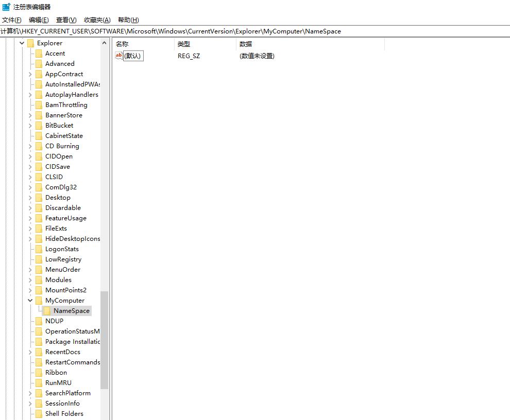
Task: Click the Ribbon folder icon
Action: pos(39,373)
